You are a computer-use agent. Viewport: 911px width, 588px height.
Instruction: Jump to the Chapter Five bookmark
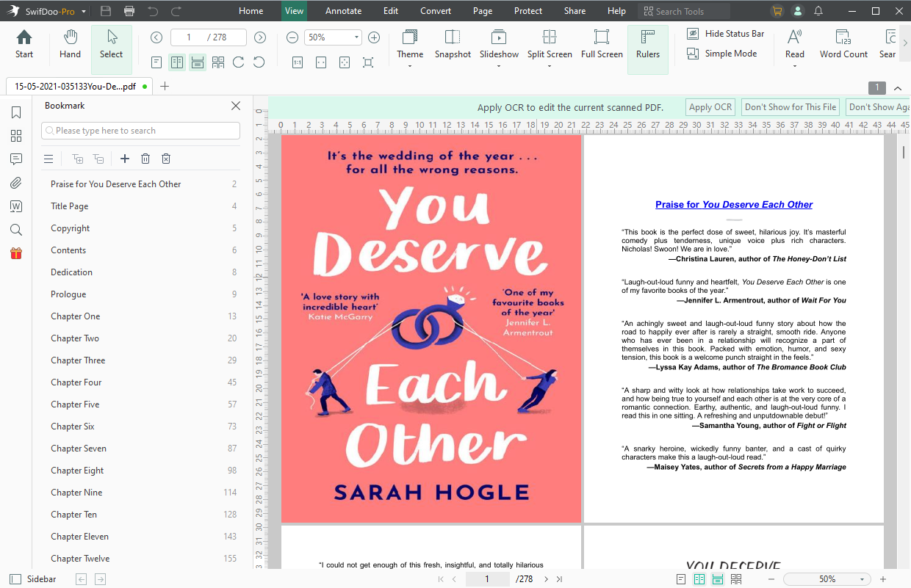143,404
